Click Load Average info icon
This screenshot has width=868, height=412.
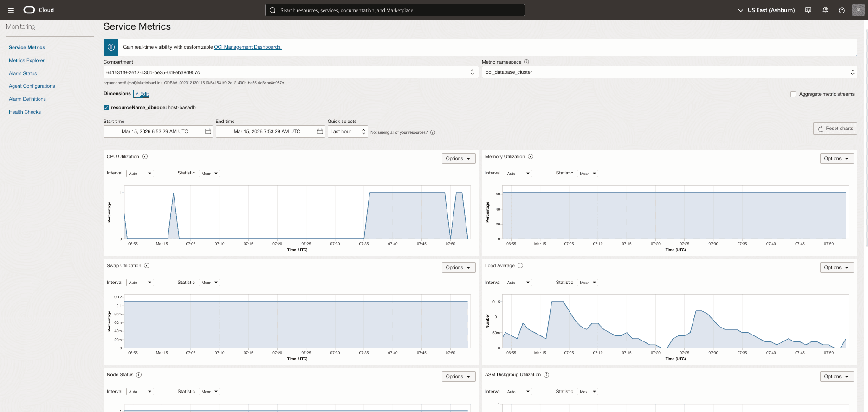[x=520, y=265]
